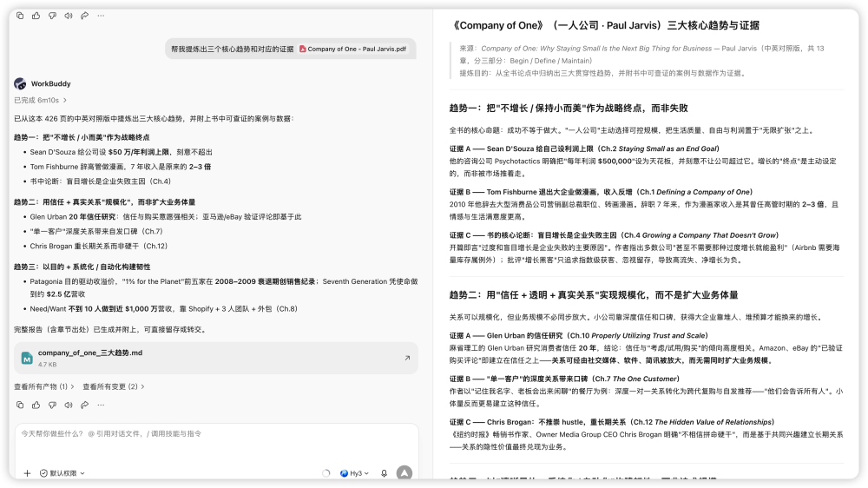Screen dimensions: 868x488
Task: Click the top read-aloud speaker icon
Action: [x=68, y=16]
